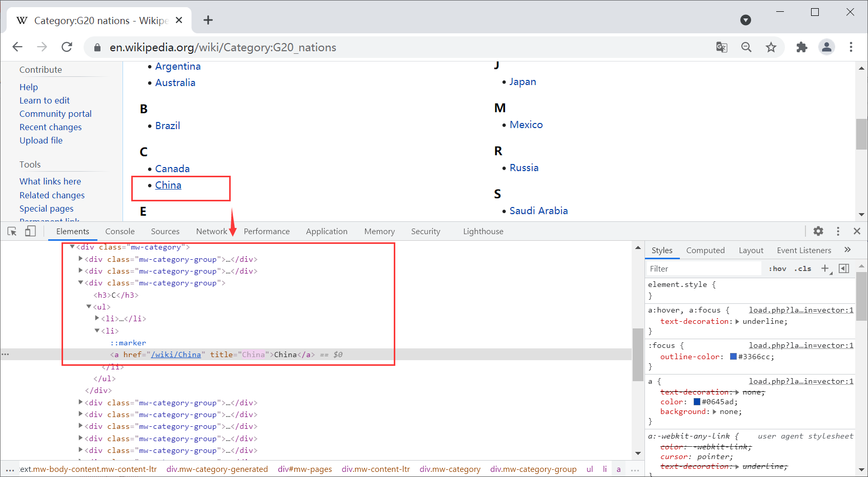Expand underline text-decoration shorthand in a:hover rule
This screenshot has height=477, width=868.
click(737, 321)
